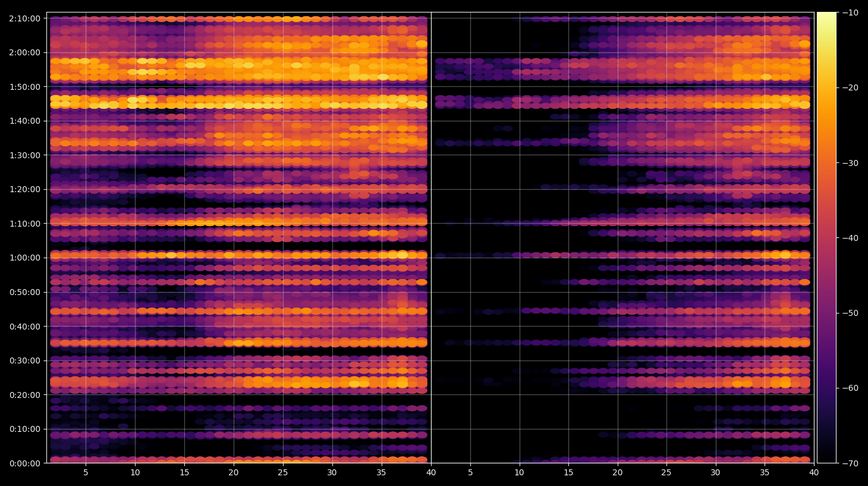Viewport: 868px width, 486px height.
Task: Click the 0:50:00 time axis label
Action: [24, 292]
